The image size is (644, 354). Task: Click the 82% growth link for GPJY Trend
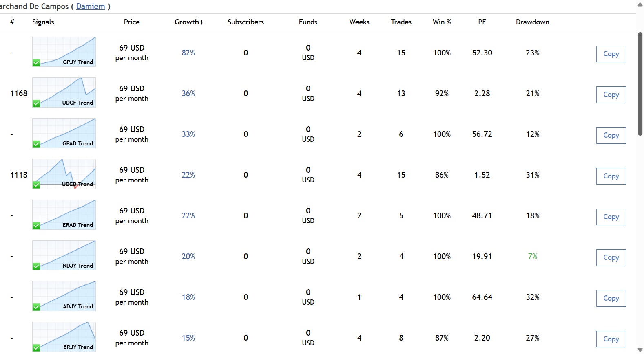pos(188,53)
